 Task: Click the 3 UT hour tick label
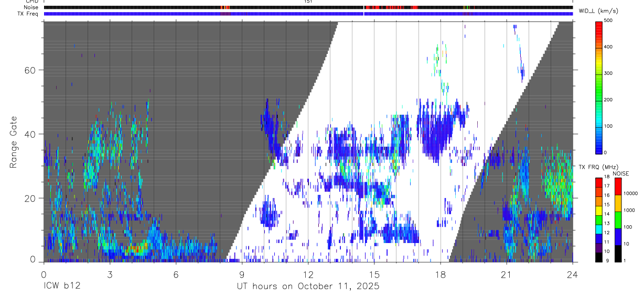click(110, 274)
